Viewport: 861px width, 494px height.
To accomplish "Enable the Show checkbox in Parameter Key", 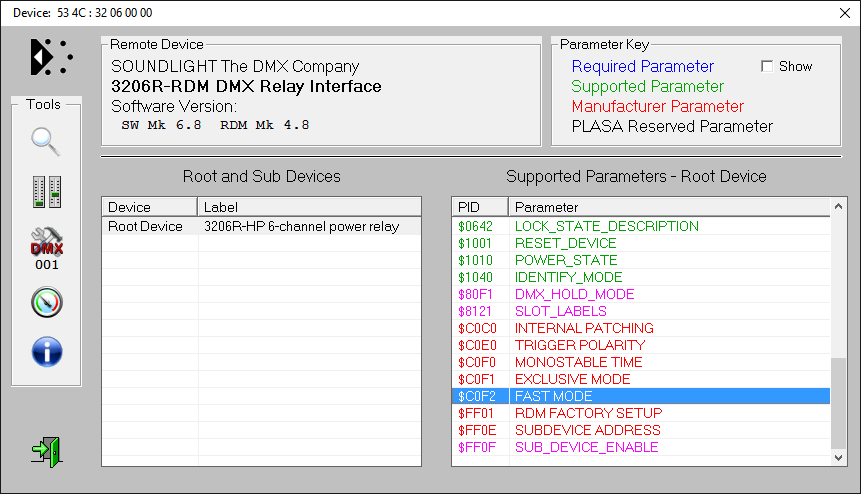I will point(767,67).
